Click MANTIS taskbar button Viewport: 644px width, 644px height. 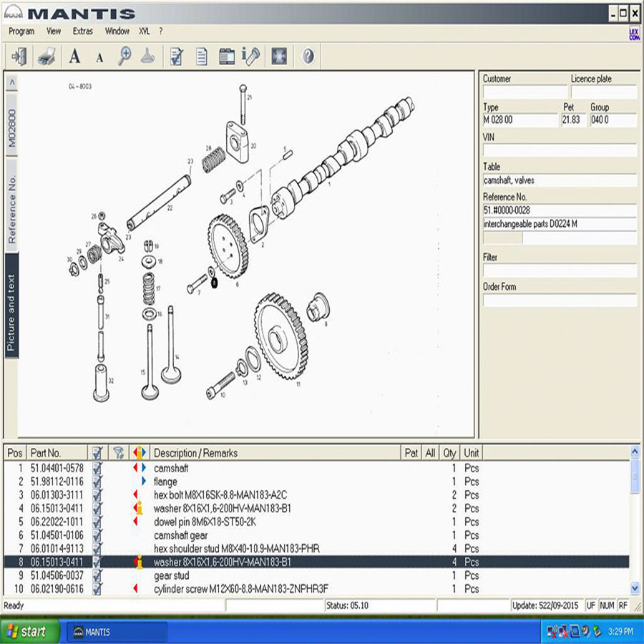click(117, 632)
